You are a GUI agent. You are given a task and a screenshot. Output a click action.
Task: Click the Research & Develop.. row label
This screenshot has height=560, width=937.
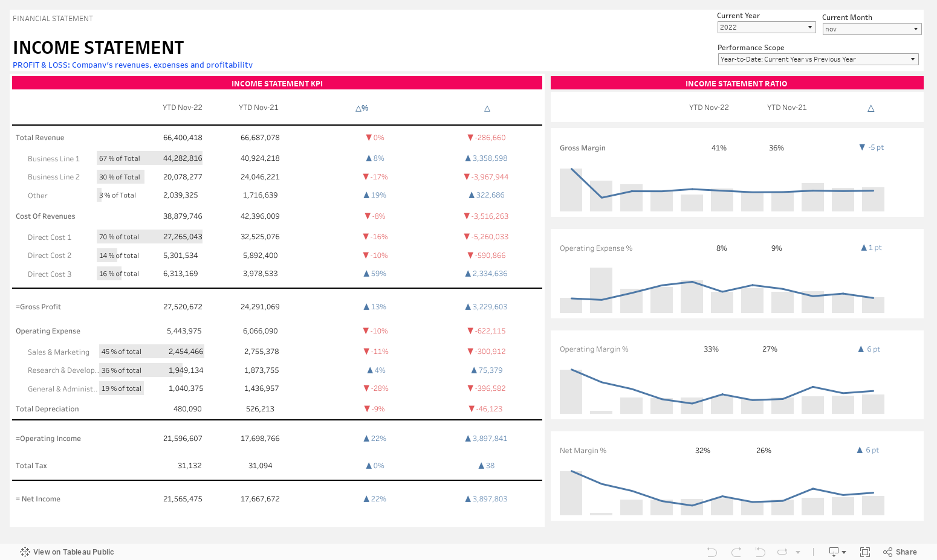[x=63, y=370]
